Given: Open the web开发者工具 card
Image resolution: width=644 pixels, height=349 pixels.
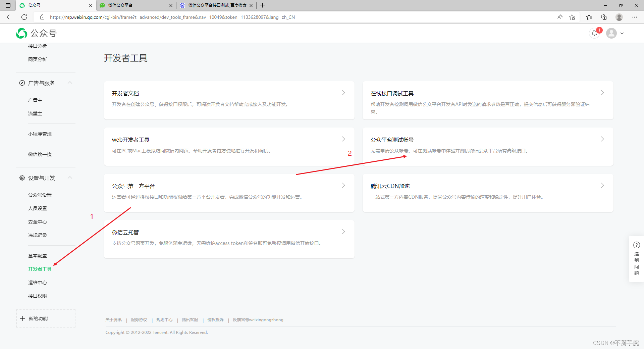Looking at the screenshot, I should 229,147.
